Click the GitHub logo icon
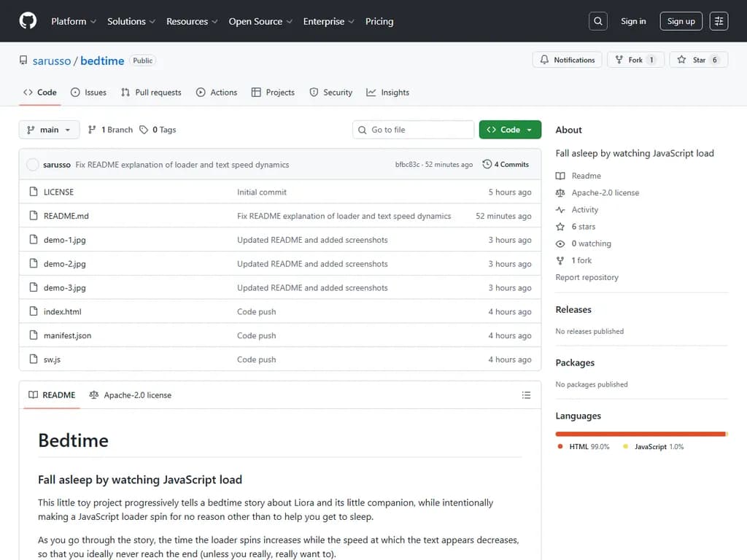 click(28, 21)
